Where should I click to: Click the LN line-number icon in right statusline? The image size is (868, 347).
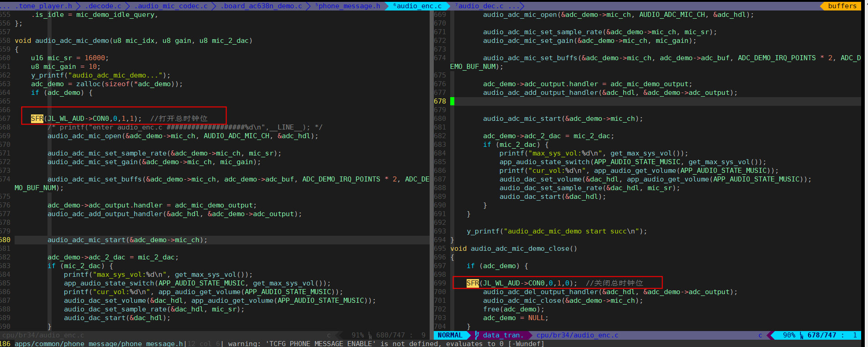coord(801,336)
